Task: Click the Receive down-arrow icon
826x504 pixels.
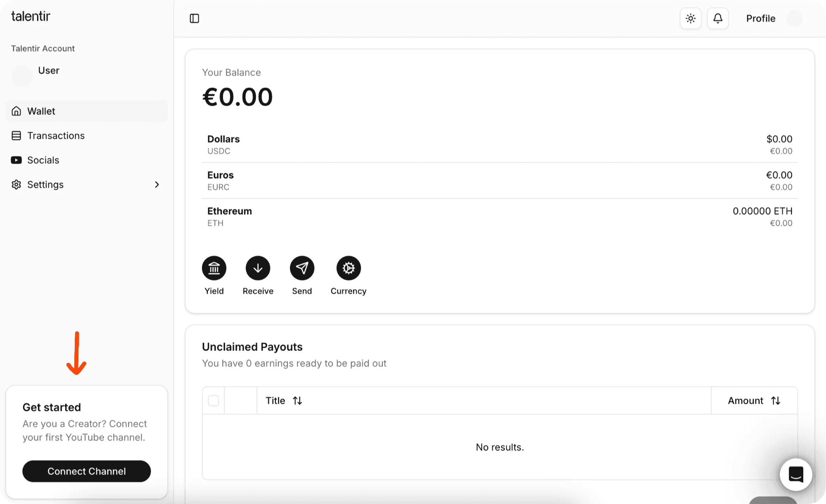Action: click(258, 268)
